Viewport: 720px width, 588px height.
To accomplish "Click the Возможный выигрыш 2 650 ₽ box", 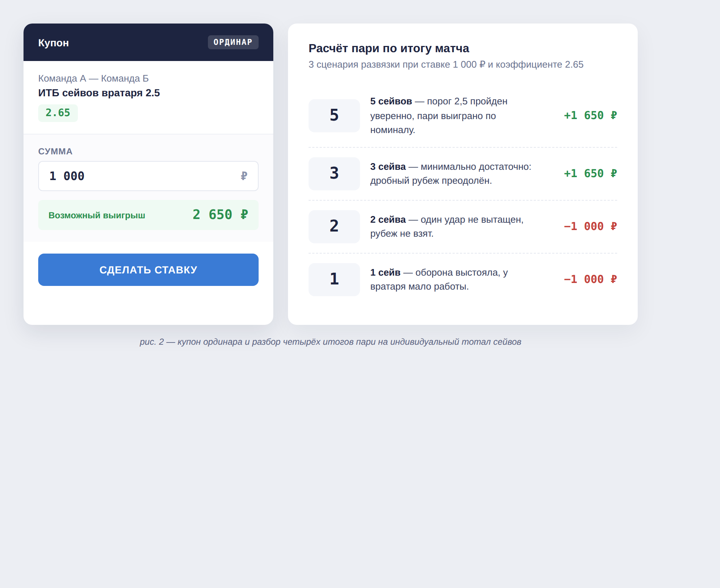I will tap(148, 215).
